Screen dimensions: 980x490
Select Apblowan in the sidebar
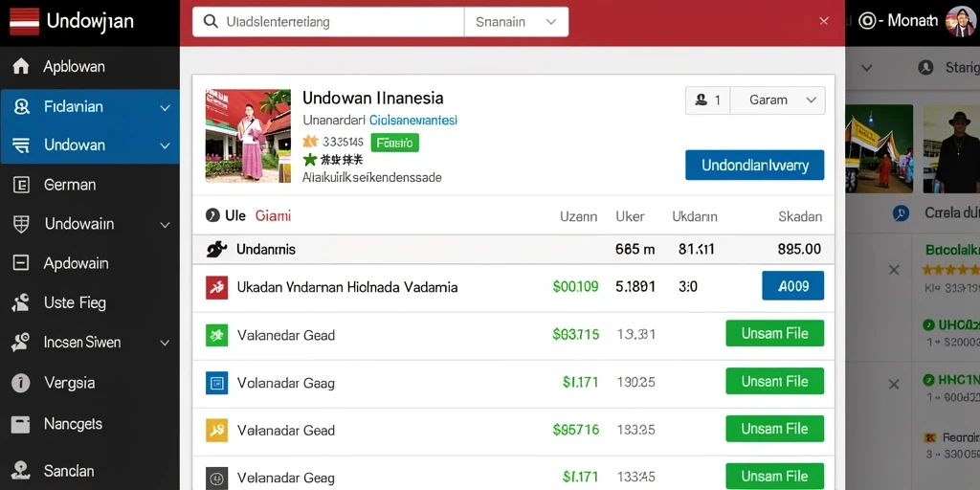coord(74,66)
